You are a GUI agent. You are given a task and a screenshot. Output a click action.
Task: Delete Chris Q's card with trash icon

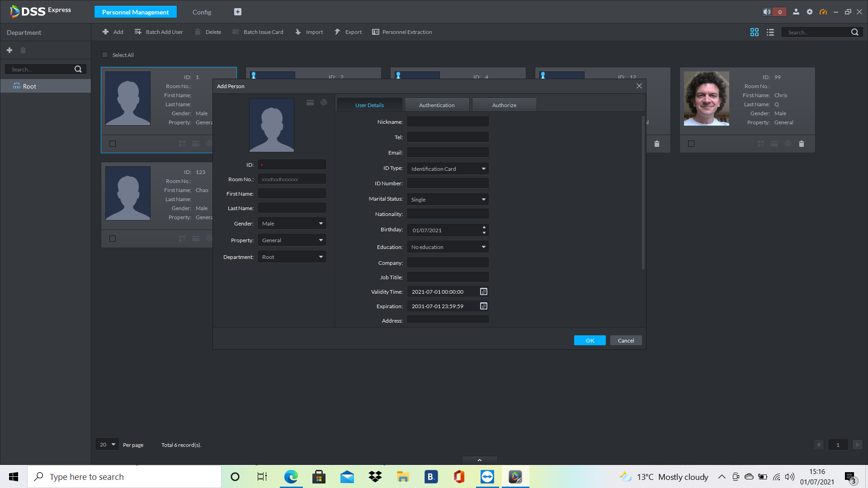[802, 144]
